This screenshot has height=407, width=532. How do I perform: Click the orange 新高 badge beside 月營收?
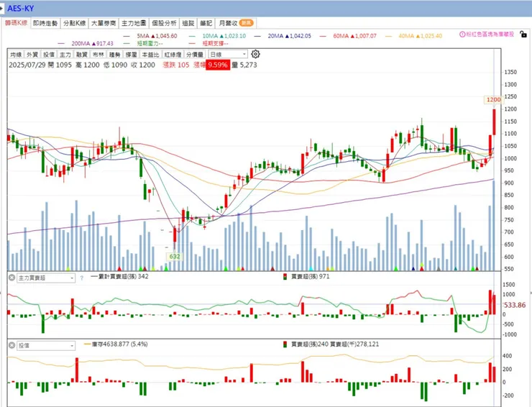click(x=246, y=23)
